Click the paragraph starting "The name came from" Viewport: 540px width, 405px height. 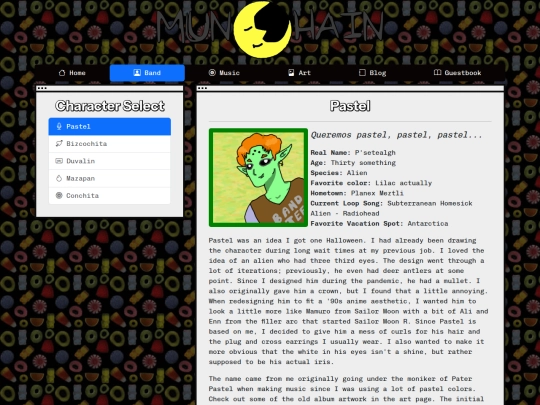(346, 390)
